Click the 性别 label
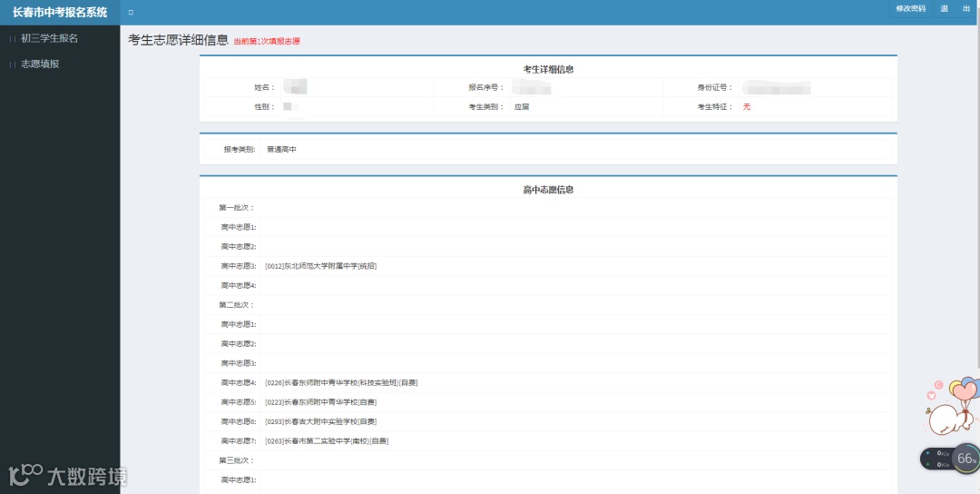The image size is (980, 494). tap(264, 107)
